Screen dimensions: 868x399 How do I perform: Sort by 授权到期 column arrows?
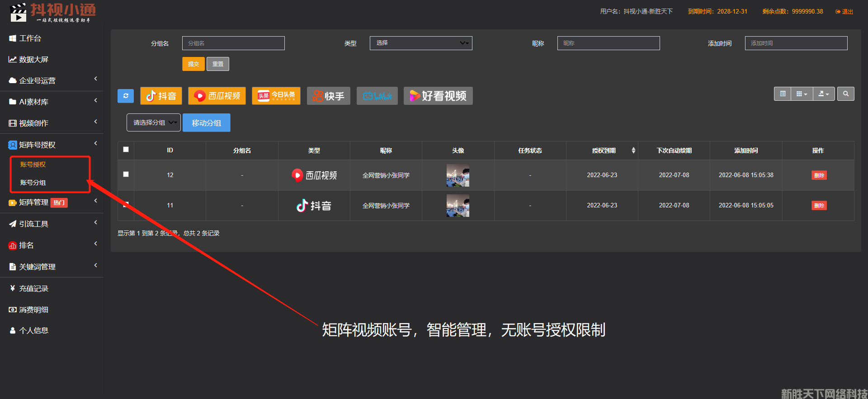(x=633, y=150)
